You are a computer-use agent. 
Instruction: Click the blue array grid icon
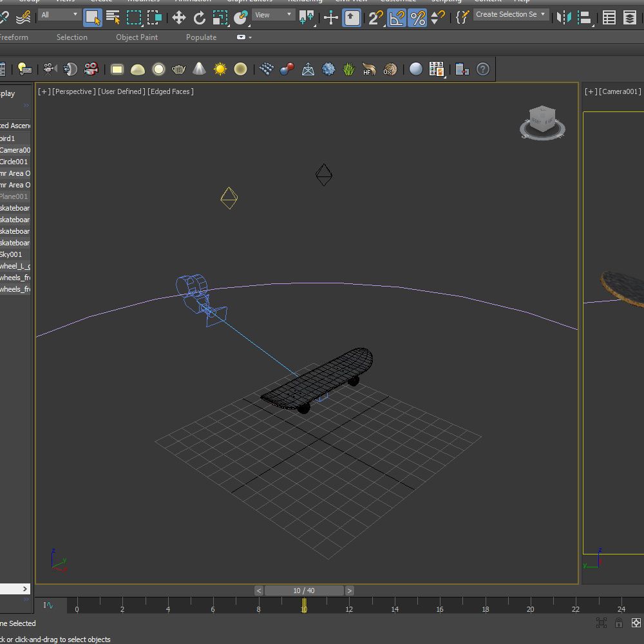click(266, 69)
